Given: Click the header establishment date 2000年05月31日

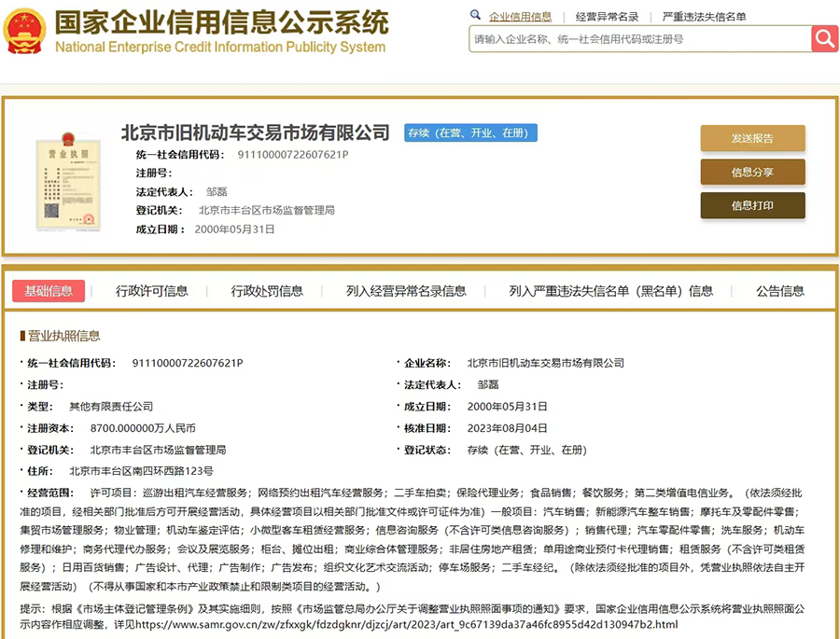Looking at the screenshot, I should 234,229.
